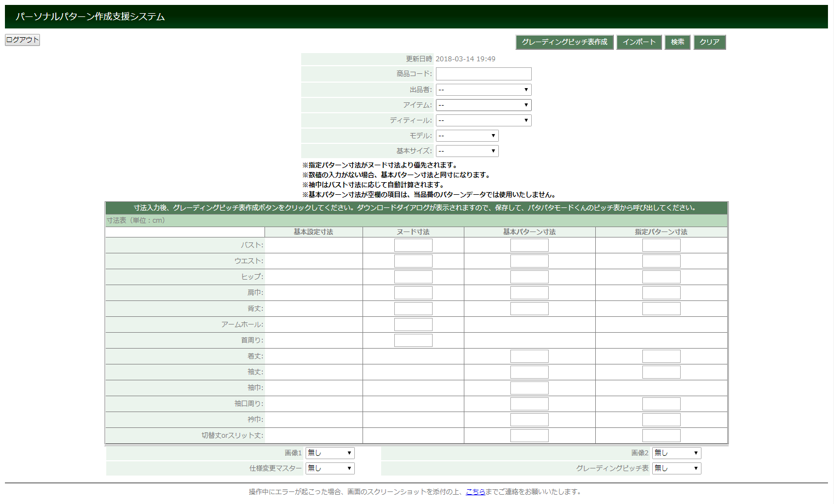
Task: Expand the 仕様変更マスター dropdown
Action: click(330, 468)
